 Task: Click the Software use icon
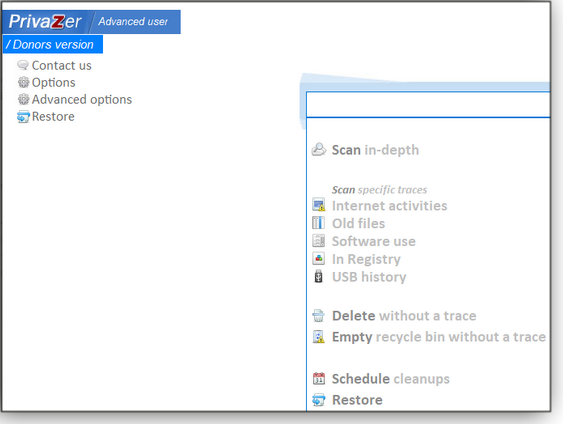[318, 241]
